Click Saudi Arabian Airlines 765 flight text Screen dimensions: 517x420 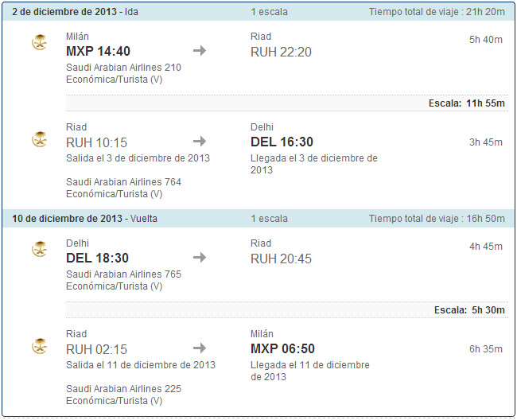coord(123,274)
